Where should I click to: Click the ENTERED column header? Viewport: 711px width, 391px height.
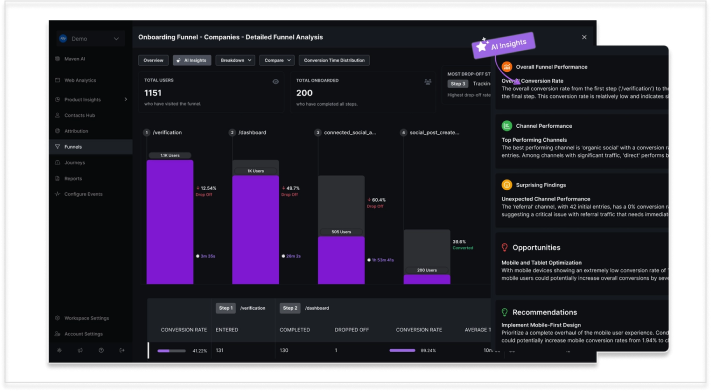tap(227, 330)
